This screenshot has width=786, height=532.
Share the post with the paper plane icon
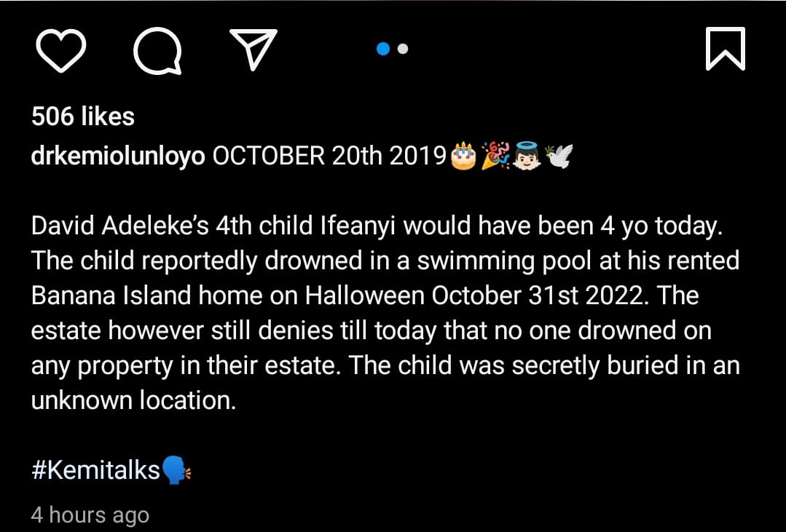click(x=254, y=49)
